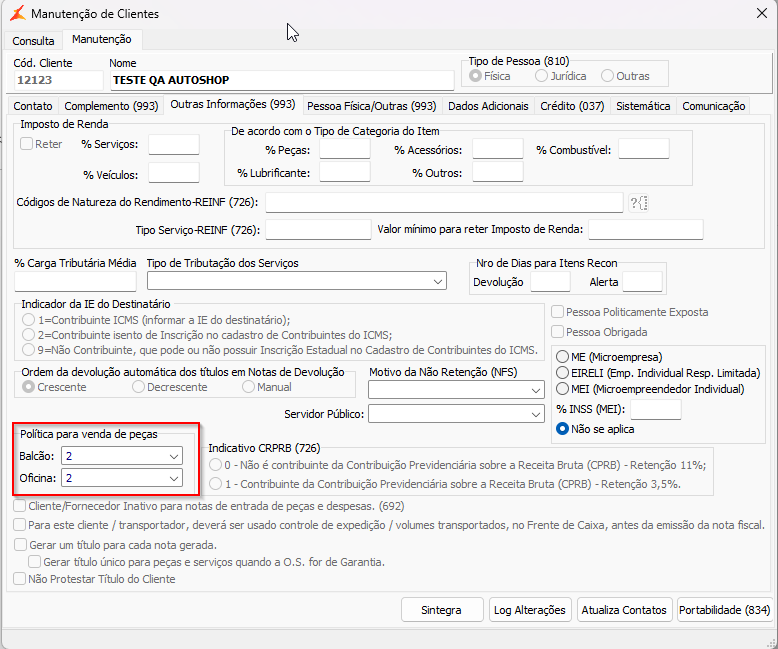Switch to the Crédito (037) tab
The width and height of the screenshot is (778, 649).
pos(572,106)
